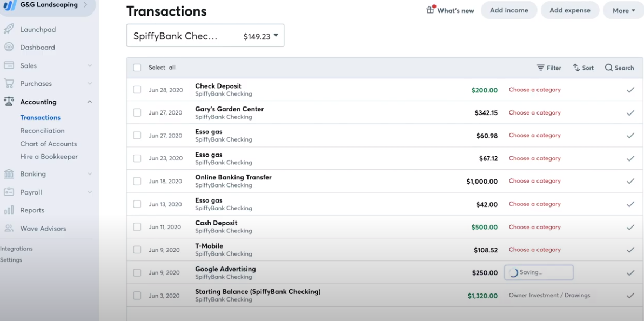Select the Launchpad rocket icon
Viewport: 644px width, 321px height.
click(11, 29)
